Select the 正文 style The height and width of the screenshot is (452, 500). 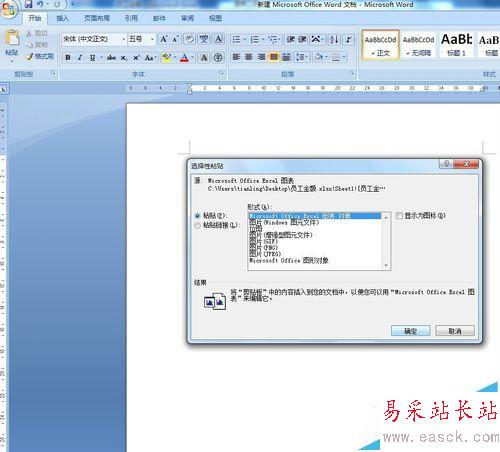(x=380, y=45)
